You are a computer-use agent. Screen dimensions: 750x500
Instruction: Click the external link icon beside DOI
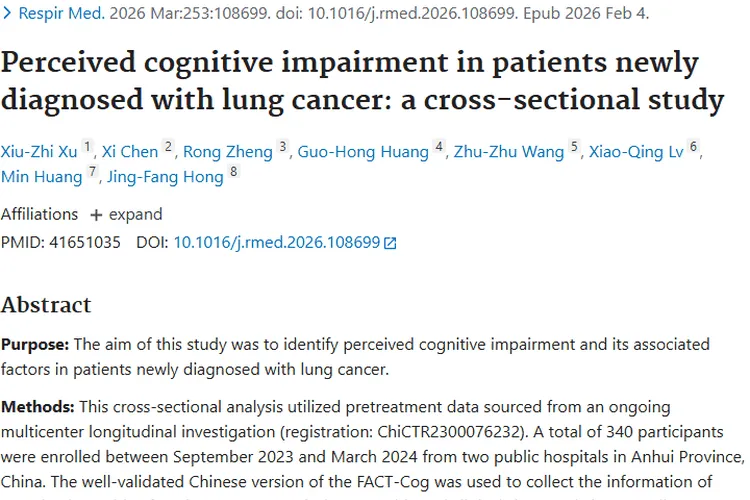click(x=391, y=243)
